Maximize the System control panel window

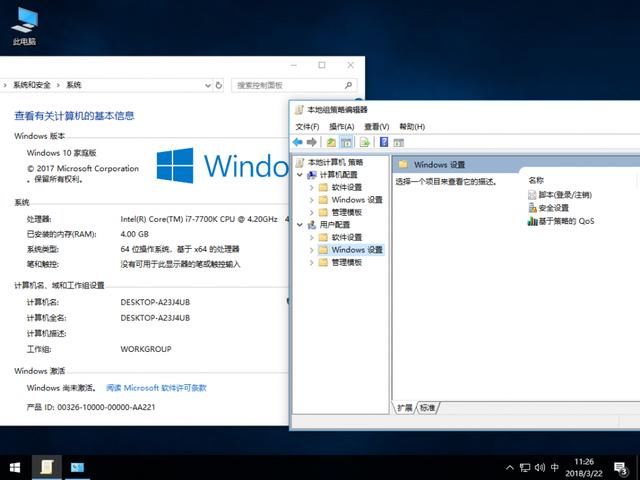click(x=322, y=65)
